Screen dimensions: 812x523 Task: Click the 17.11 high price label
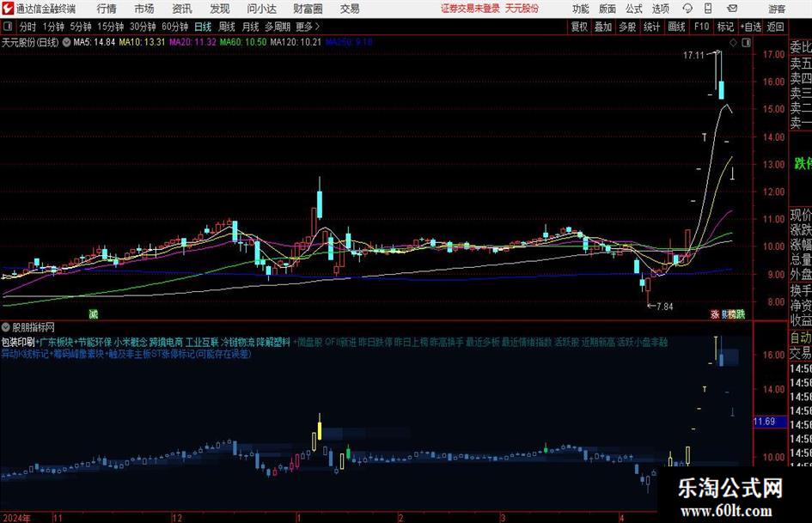coord(693,55)
